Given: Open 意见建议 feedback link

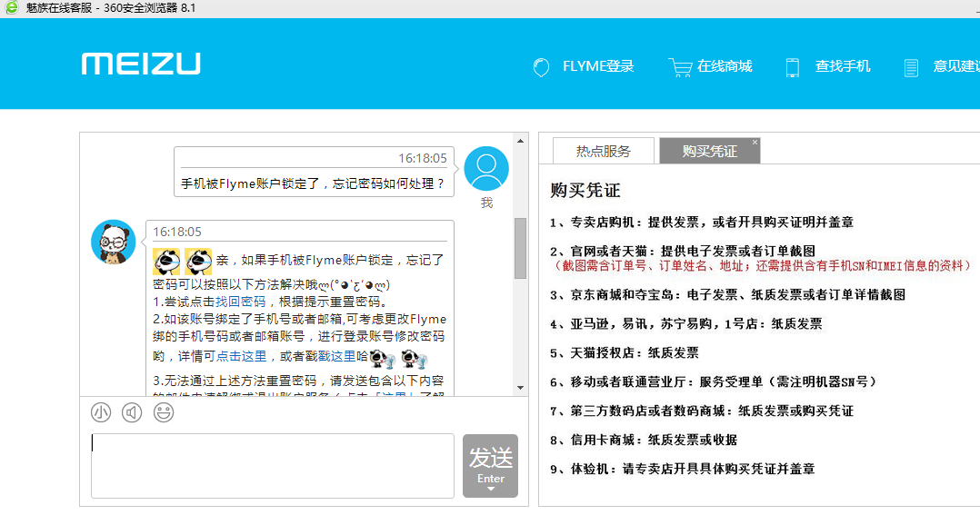Looking at the screenshot, I should [956, 66].
